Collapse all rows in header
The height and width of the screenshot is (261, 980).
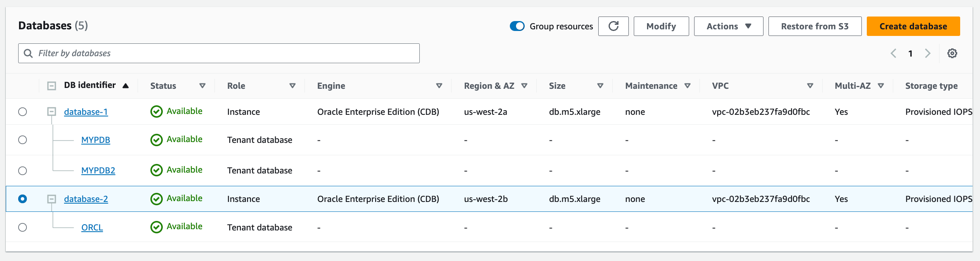[52, 86]
